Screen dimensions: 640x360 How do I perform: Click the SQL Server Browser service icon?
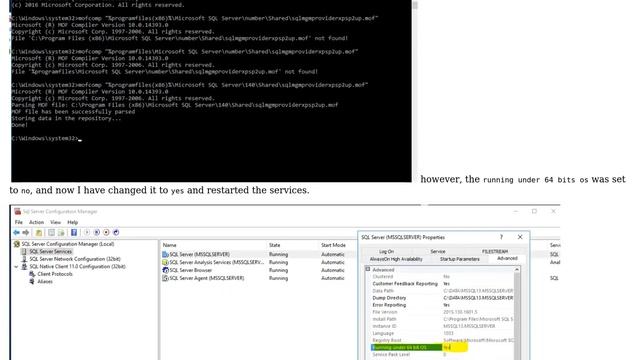click(x=165, y=270)
